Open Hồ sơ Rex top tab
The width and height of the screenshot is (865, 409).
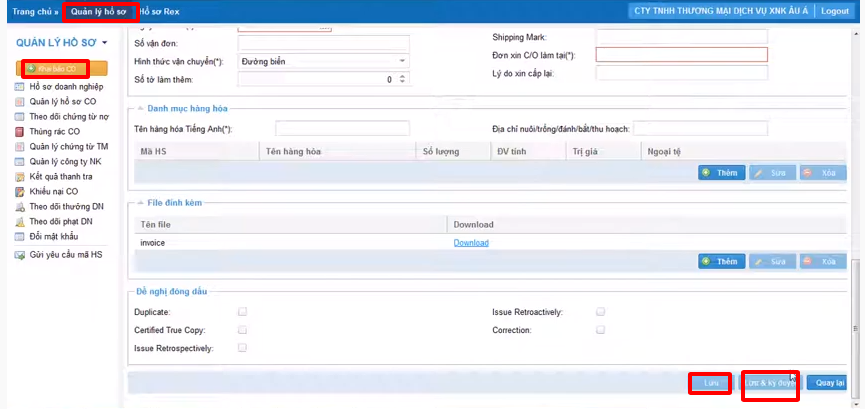click(159, 11)
